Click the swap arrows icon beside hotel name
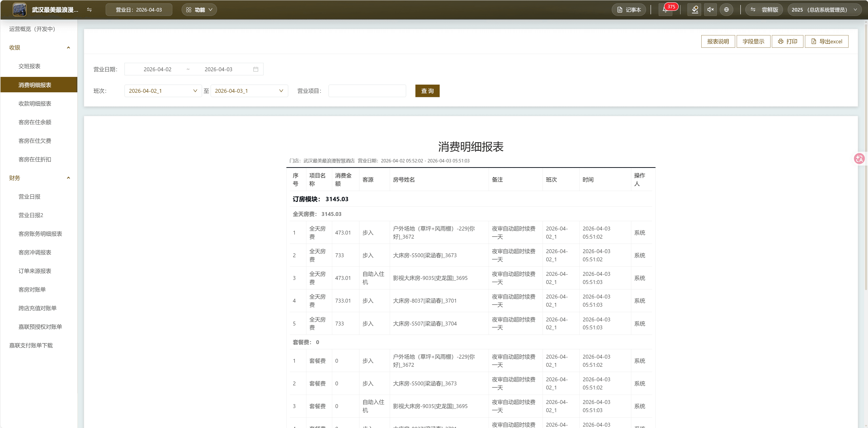The height and width of the screenshot is (428, 868). (89, 10)
